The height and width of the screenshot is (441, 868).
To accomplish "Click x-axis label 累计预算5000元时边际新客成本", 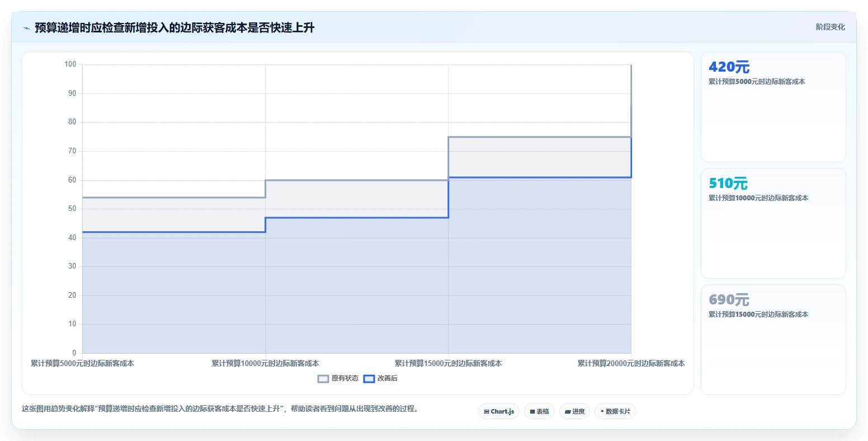I will (x=82, y=363).
